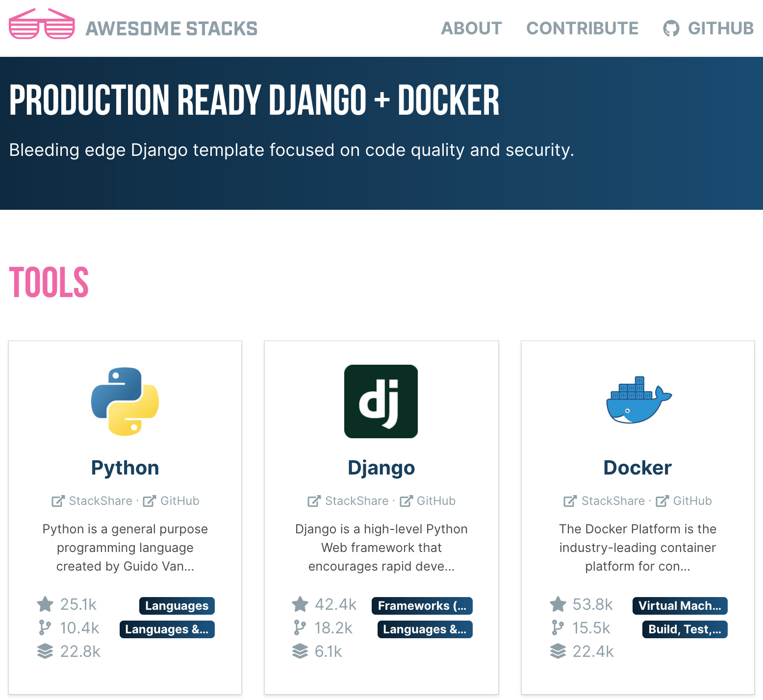763x700 pixels.
Task: Click the pink Tools section heading
Action: click(49, 282)
